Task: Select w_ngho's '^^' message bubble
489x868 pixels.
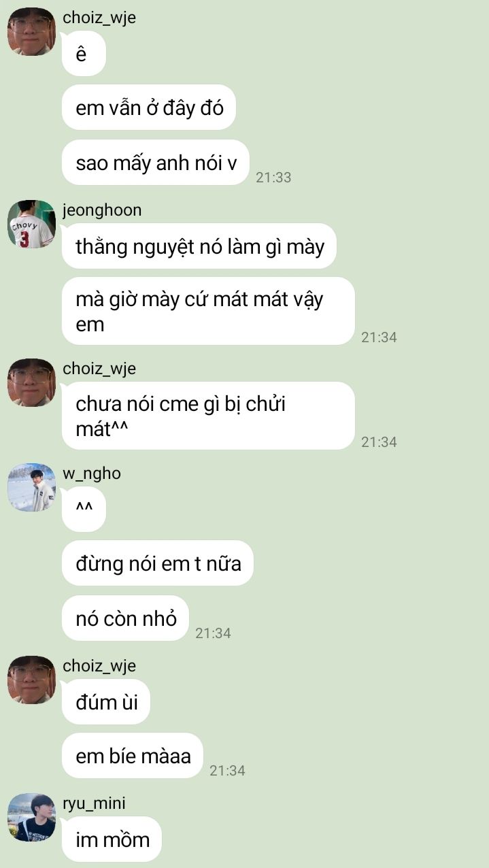Action: [84, 509]
